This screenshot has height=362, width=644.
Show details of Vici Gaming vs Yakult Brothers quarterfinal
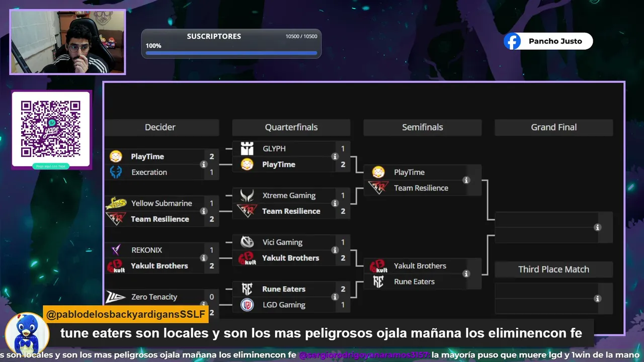335,250
